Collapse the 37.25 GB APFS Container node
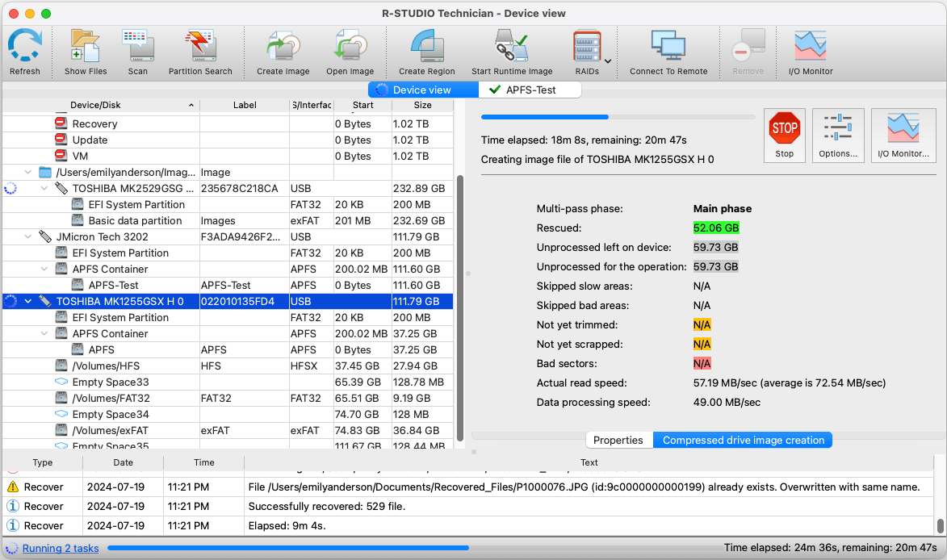The width and height of the screenshot is (947, 560). pyautogui.click(x=44, y=334)
